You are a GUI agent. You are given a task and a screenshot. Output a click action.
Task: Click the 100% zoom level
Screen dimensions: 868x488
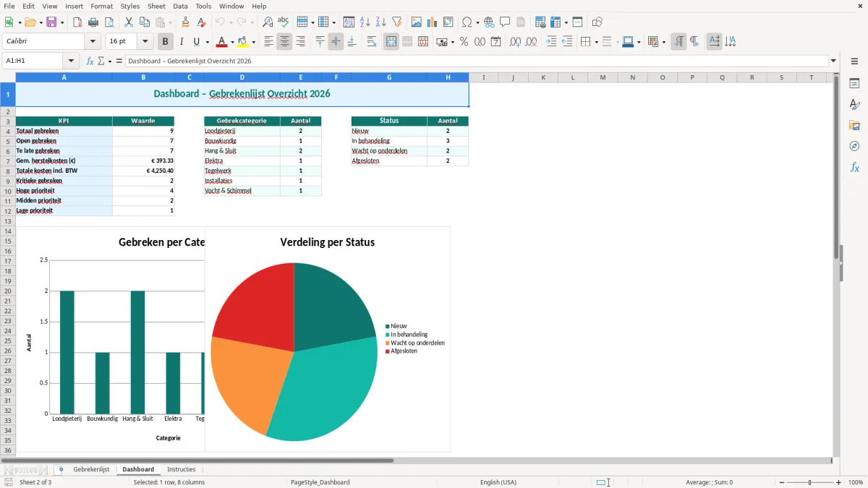pos(856,482)
